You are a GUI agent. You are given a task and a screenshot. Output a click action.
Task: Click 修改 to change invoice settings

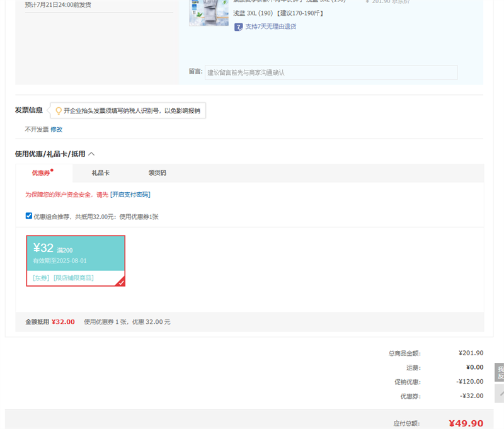tap(57, 130)
